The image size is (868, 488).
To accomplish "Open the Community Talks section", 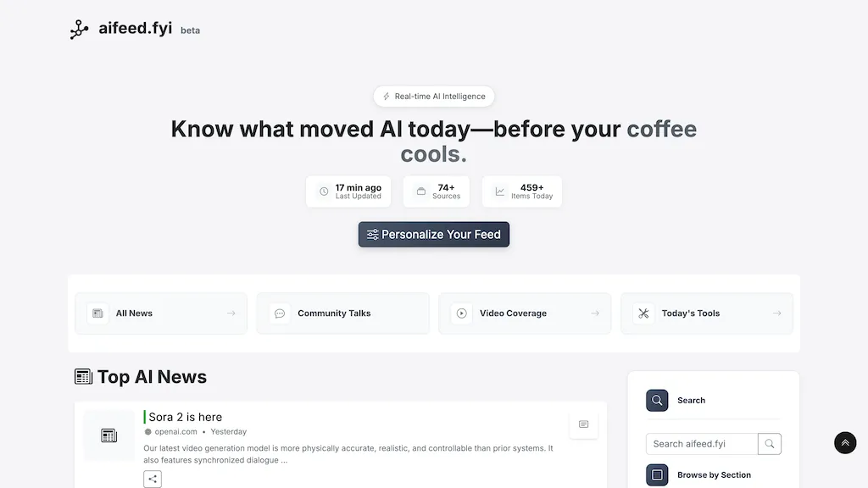I will coord(342,313).
